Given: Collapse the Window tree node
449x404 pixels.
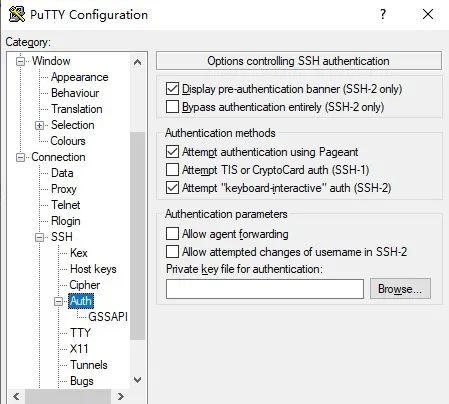Looking at the screenshot, I should pos(21,61).
